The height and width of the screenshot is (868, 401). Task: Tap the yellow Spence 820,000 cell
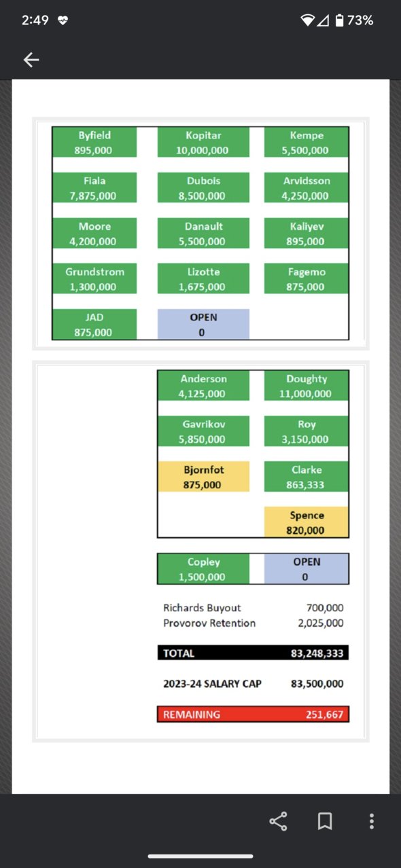tap(307, 522)
